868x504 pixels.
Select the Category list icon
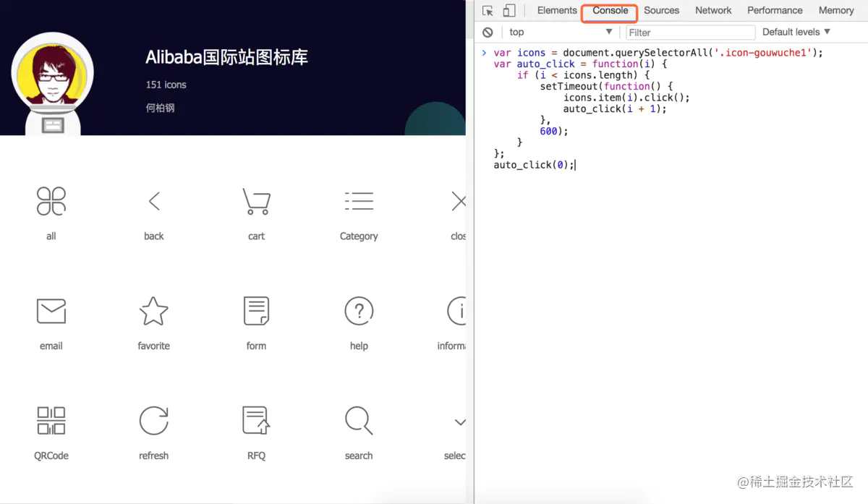pyautogui.click(x=359, y=202)
